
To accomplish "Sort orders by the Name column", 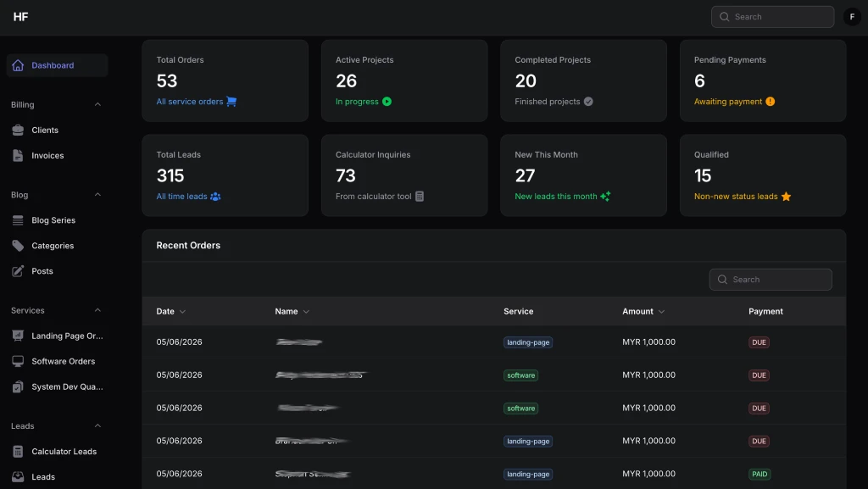I will [x=292, y=311].
